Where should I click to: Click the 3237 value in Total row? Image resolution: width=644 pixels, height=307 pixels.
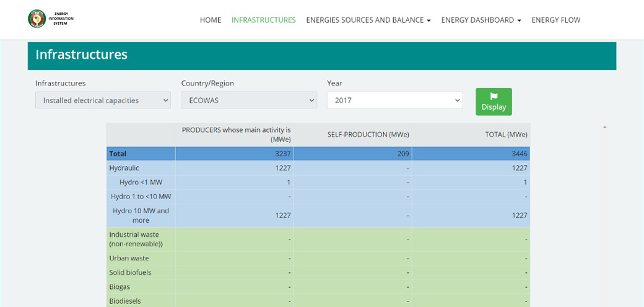(x=284, y=154)
